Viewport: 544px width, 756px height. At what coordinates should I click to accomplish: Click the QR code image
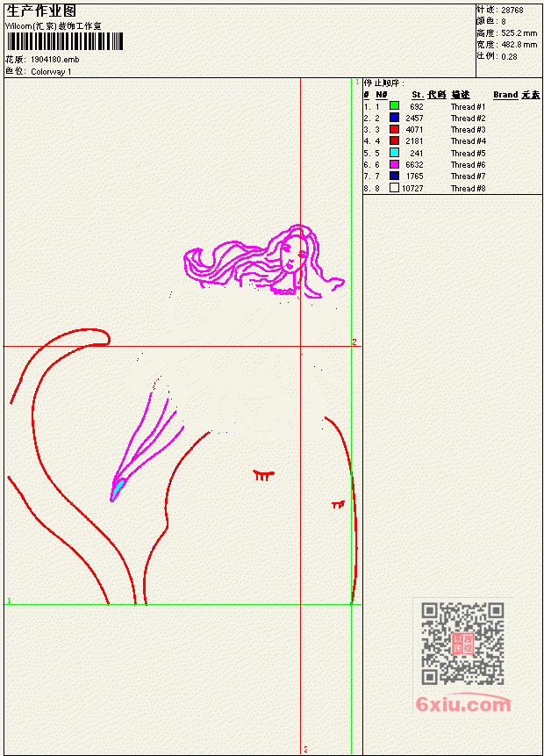click(462, 643)
